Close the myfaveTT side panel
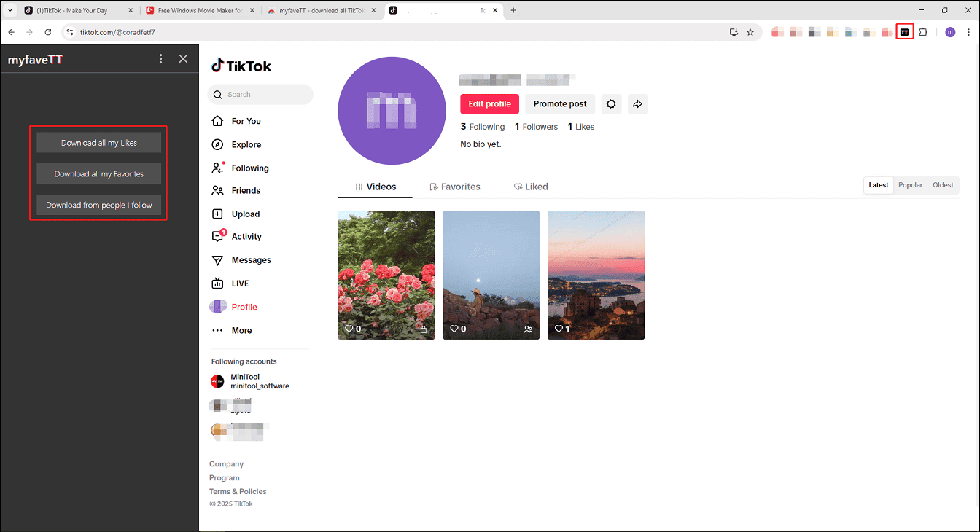Viewport: 980px width, 532px height. pos(183,59)
